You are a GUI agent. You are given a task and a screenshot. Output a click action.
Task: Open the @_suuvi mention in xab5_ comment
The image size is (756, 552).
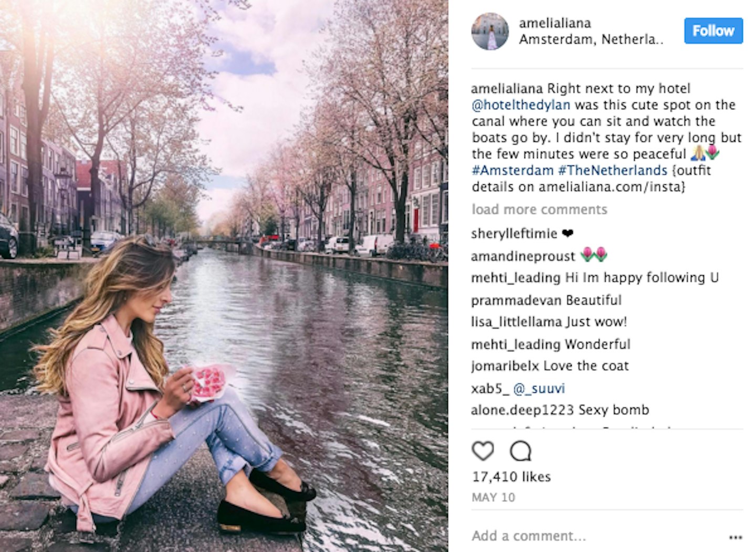pyautogui.click(x=539, y=389)
